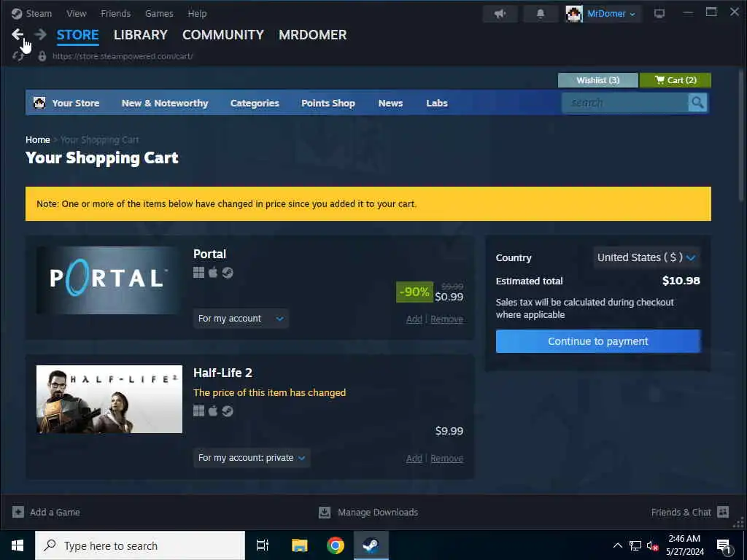Open the Games menu
Viewport: 747px width, 560px height.
pyautogui.click(x=159, y=13)
